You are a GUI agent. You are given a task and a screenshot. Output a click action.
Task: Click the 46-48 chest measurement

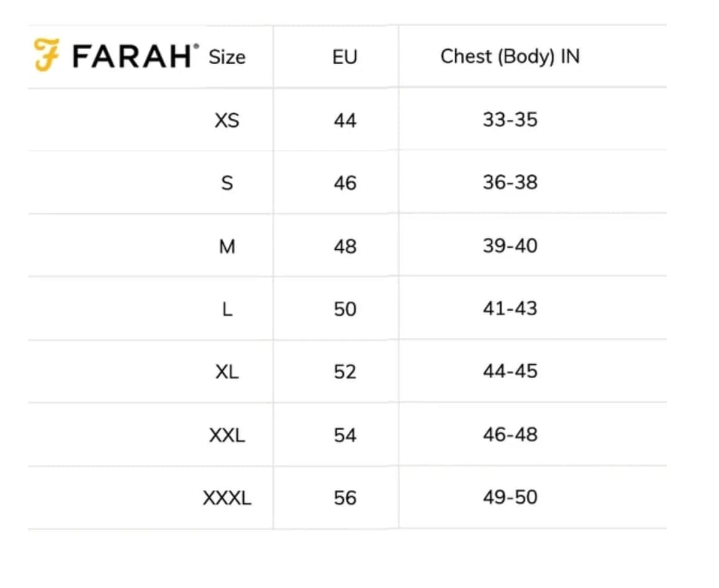pos(509,434)
